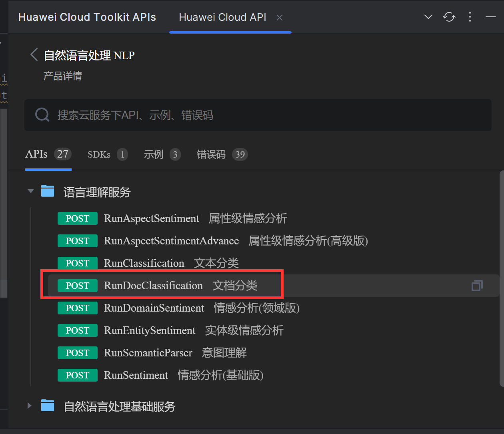Image resolution: width=504 pixels, height=434 pixels.
Task: Select the Huawei Cloud Toolkit APIs title tab
Action: [87, 17]
